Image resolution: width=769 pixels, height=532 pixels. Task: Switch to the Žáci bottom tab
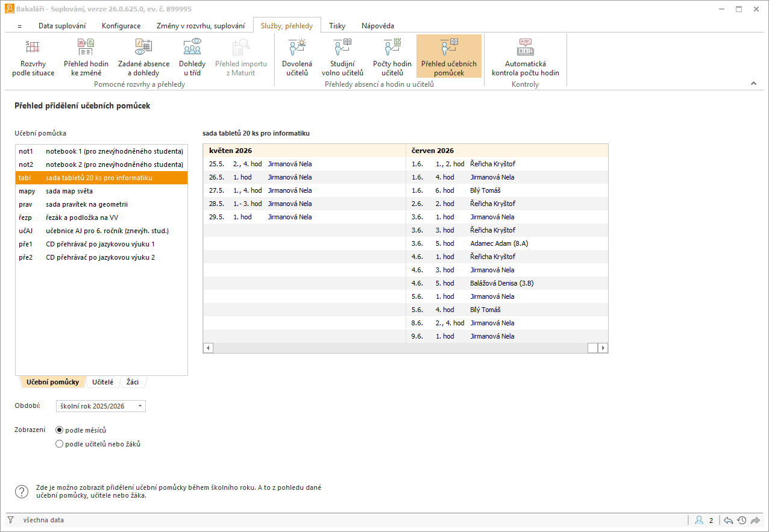133,382
